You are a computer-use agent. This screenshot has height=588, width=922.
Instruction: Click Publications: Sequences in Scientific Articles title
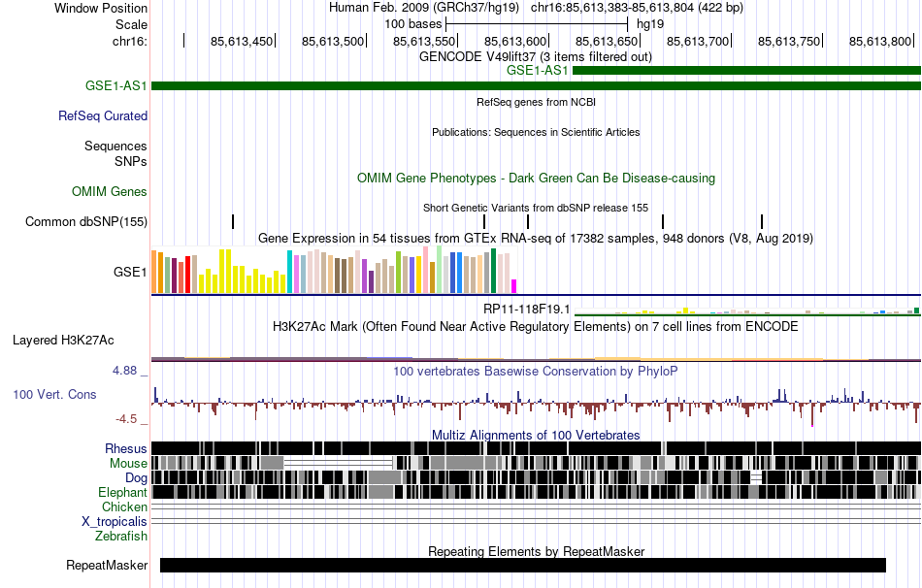click(536, 132)
